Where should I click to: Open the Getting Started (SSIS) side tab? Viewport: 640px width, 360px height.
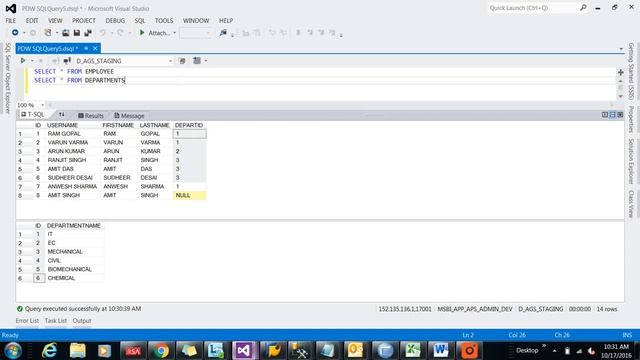[631, 71]
